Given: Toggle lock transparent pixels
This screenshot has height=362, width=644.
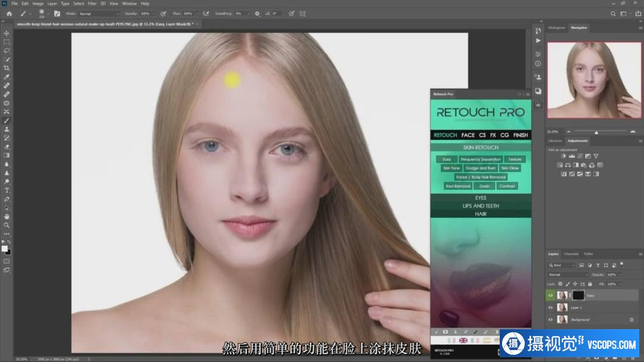Looking at the screenshot, I should [560, 284].
